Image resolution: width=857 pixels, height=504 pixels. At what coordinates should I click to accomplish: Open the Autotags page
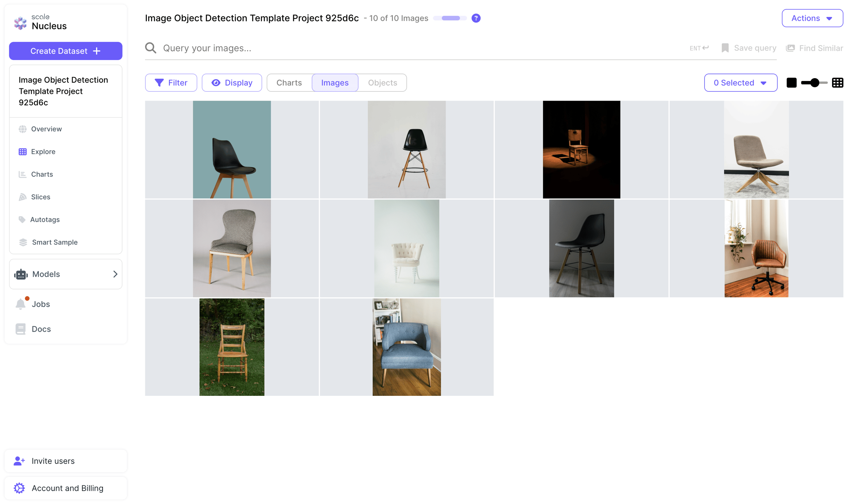(x=45, y=219)
